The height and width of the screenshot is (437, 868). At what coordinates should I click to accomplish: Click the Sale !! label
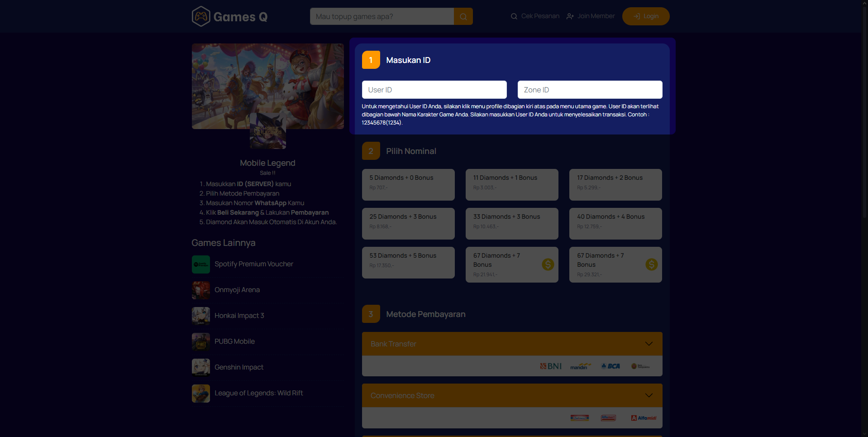(267, 173)
